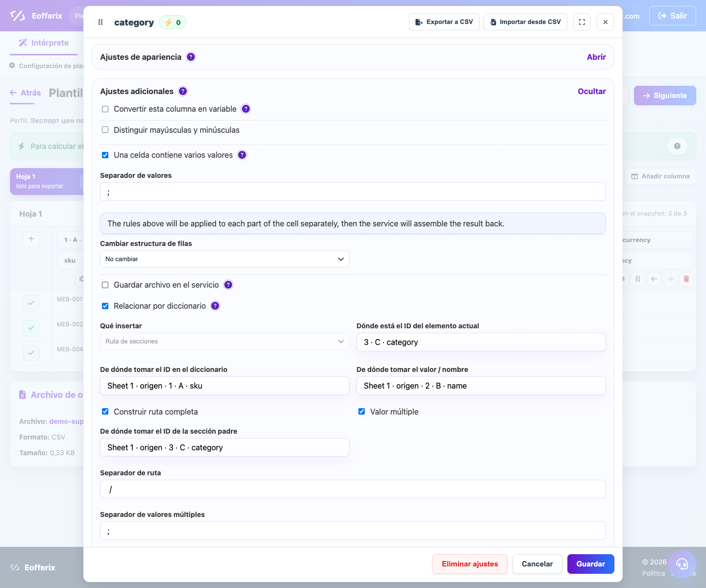The height and width of the screenshot is (588, 706).
Task: Click the fullscreen expand icon in dialog header
Action: pyautogui.click(x=582, y=22)
